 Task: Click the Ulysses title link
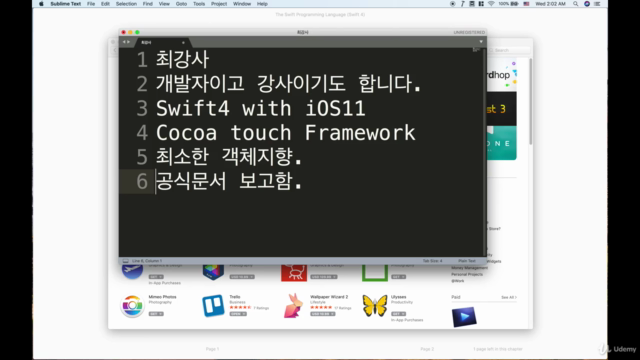pos(398,297)
